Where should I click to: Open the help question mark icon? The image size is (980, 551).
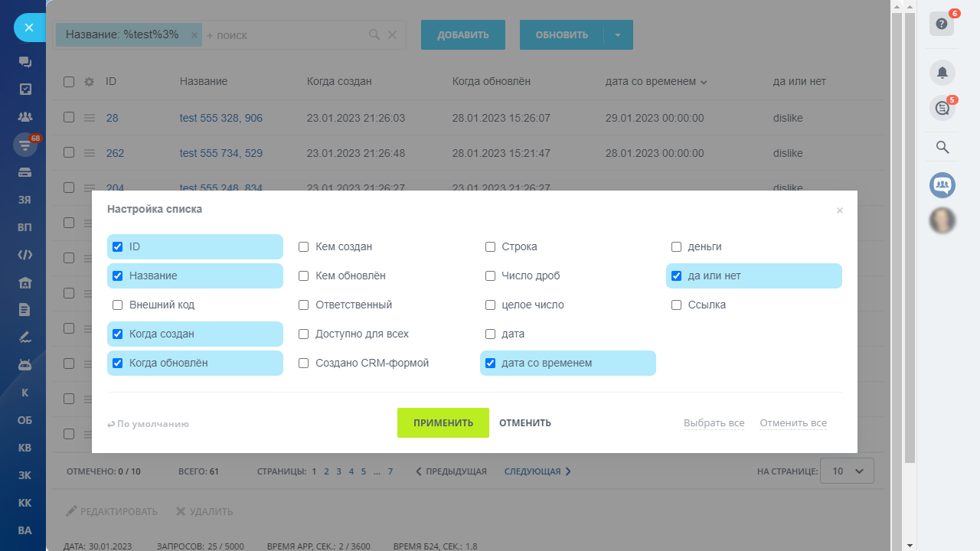click(x=942, y=24)
